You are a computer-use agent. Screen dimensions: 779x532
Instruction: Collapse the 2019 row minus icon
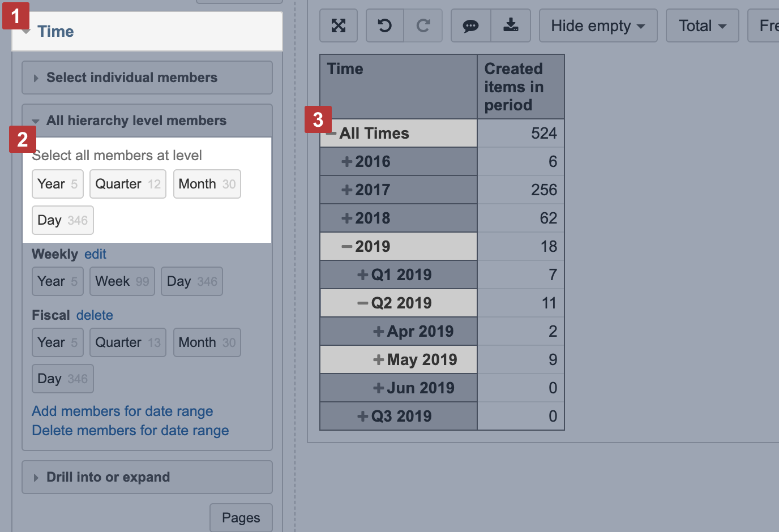[347, 247]
